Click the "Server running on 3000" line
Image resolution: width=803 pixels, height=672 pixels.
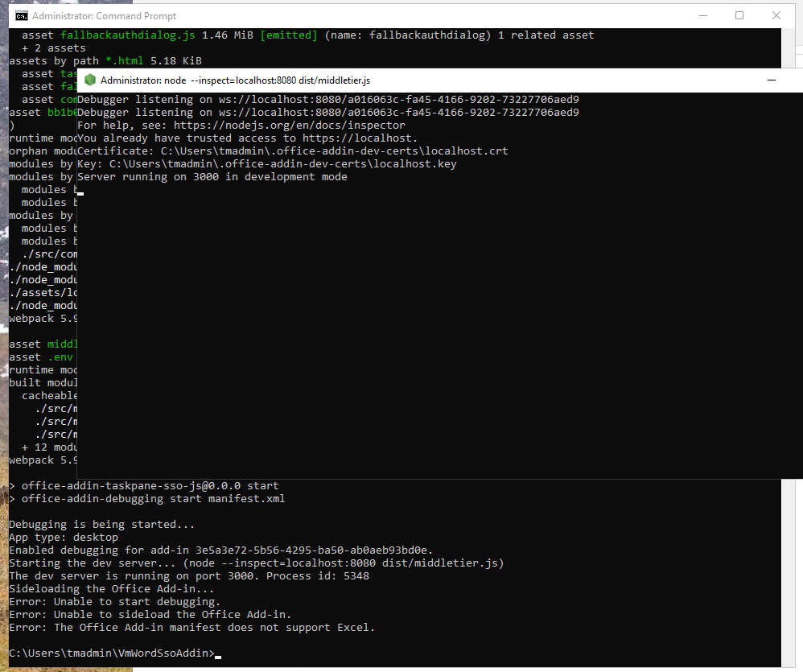click(x=212, y=177)
